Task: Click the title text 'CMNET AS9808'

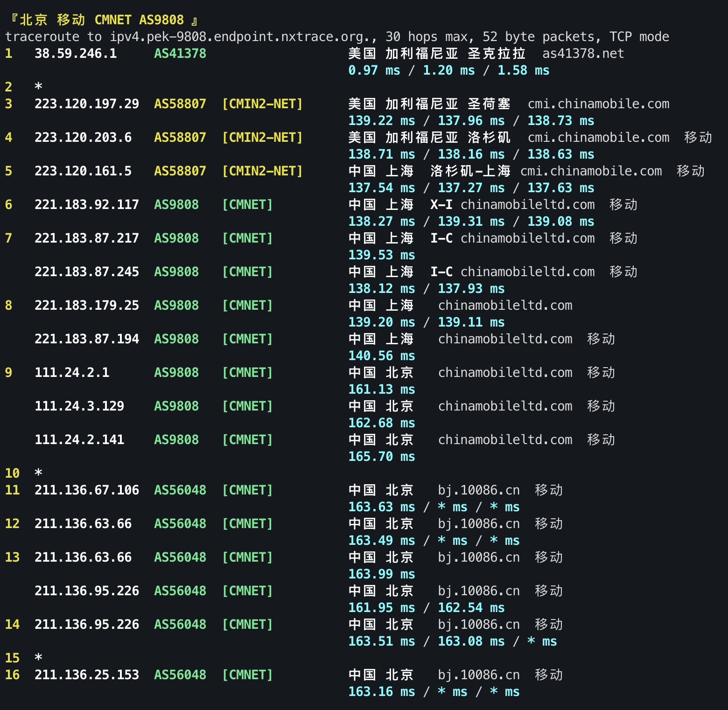Action: pos(139,20)
